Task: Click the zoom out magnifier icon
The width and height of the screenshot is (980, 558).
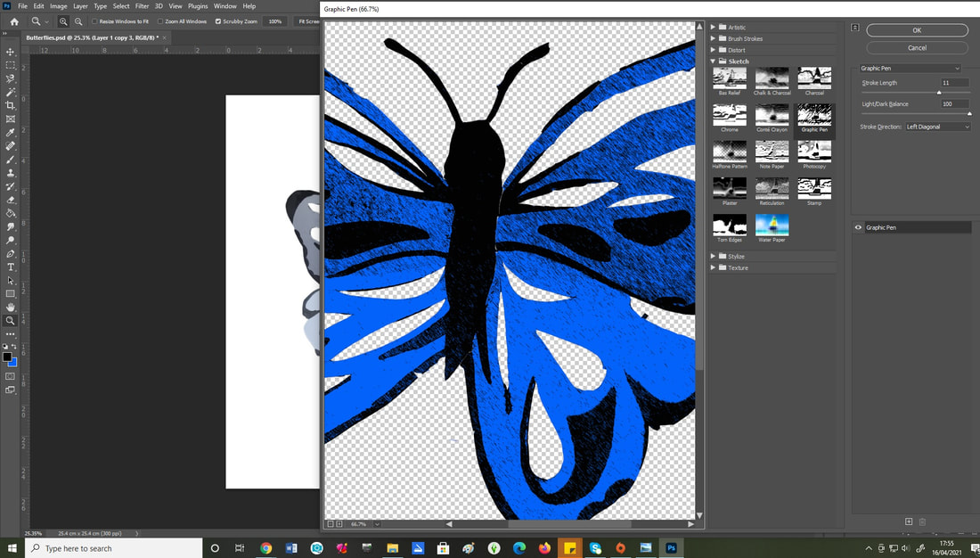Action: [x=78, y=21]
